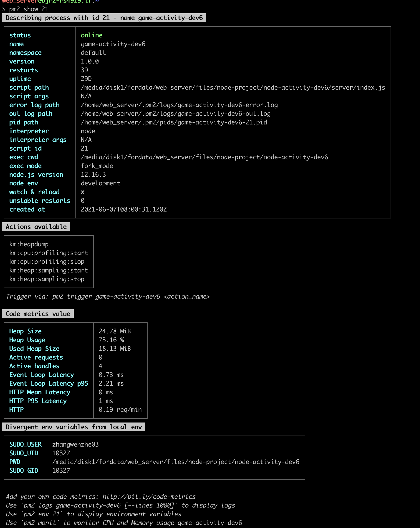Viewport: 420px width, 528px height.
Task: Click the Heap Usage percentage value
Action: [x=111, y=340]
